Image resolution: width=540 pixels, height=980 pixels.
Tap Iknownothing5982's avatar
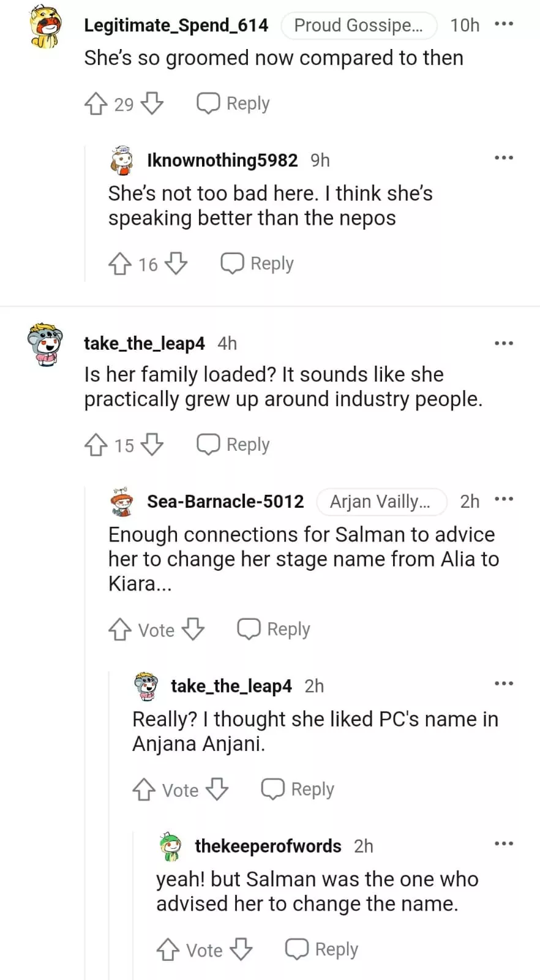point(122,160)
